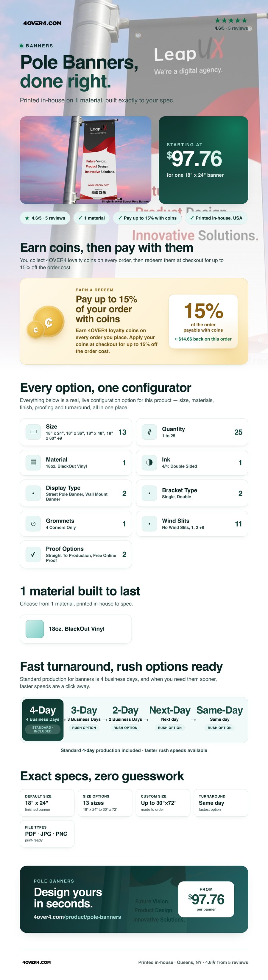
Task: Click the large gold coin icon
Action: point(48,321)
